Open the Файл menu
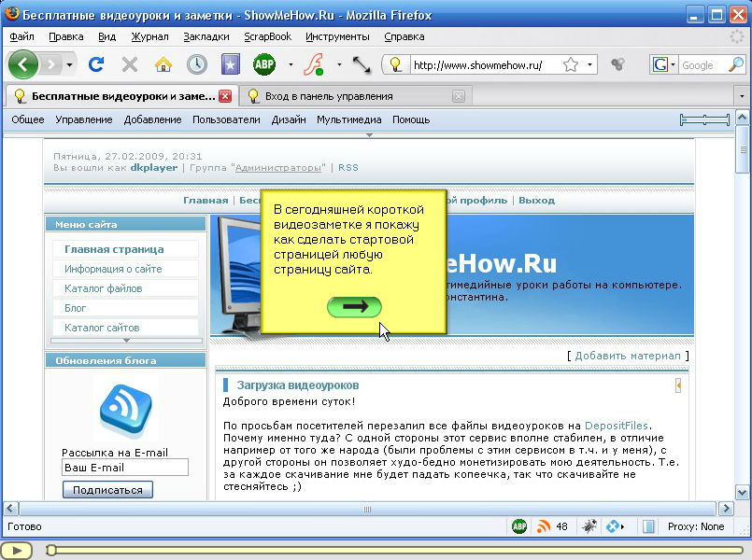This screenshot has width=752, height=560. pos(21,37)
